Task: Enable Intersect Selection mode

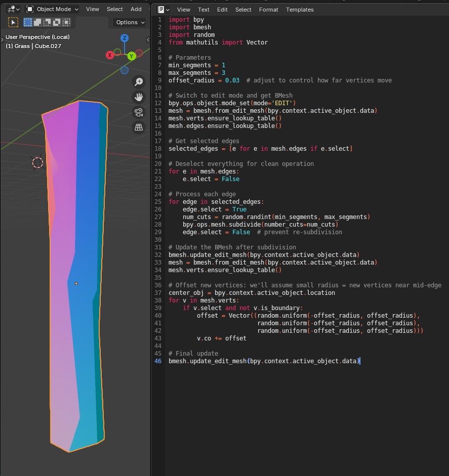Action: [x=66, y=22]
